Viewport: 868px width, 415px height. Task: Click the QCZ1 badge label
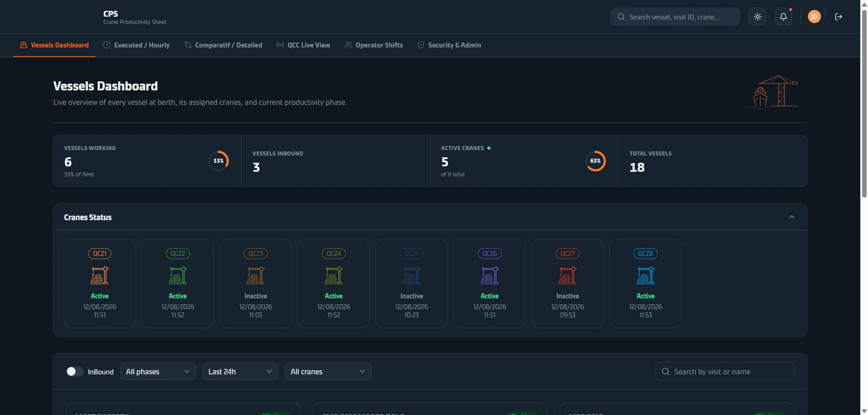100,254
